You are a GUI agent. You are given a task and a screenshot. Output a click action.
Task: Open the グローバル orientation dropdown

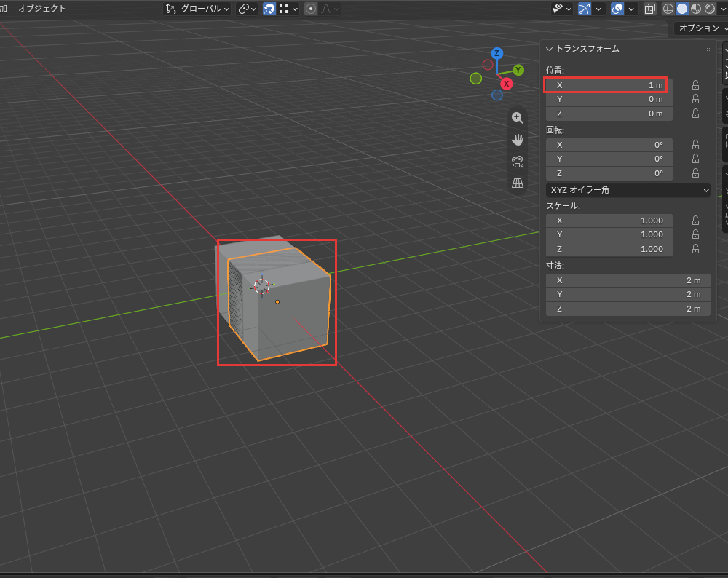(x=198, y=9)
